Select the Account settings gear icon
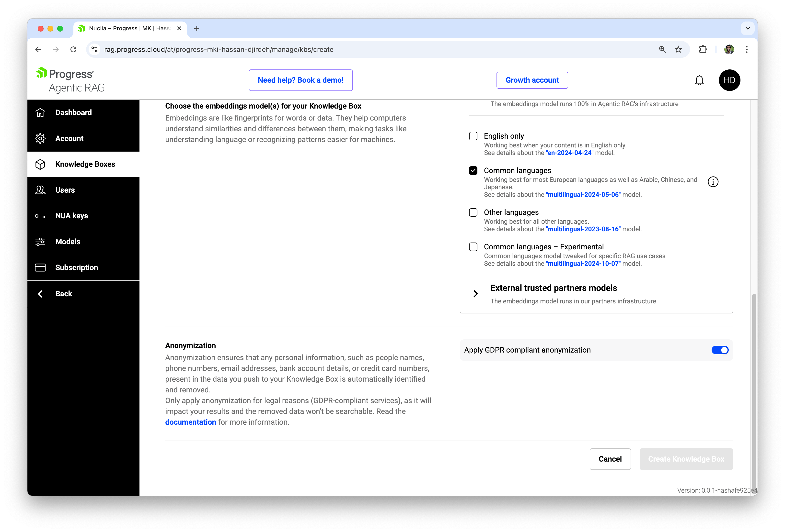 (40, 138)
